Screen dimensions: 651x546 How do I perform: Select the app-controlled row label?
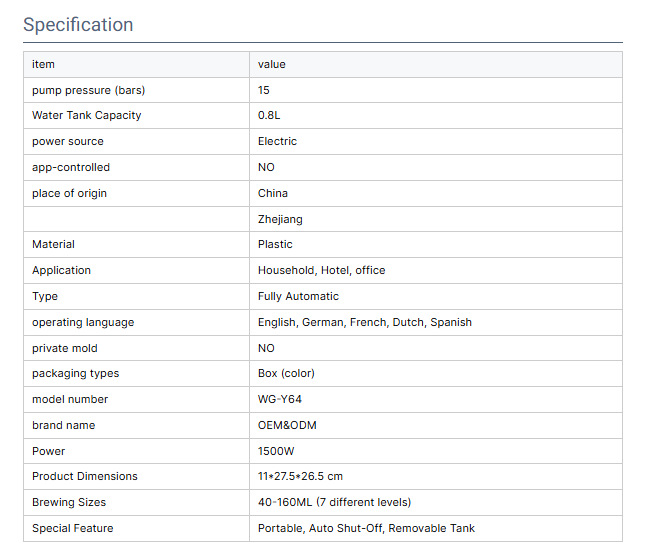pyautogui.click(x=71, y=167)
